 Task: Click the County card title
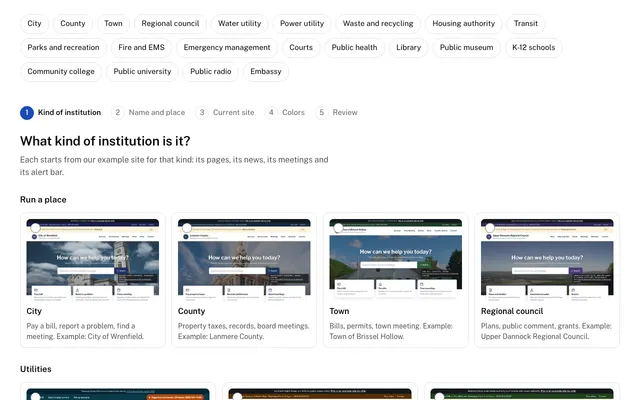click(191, 311)
